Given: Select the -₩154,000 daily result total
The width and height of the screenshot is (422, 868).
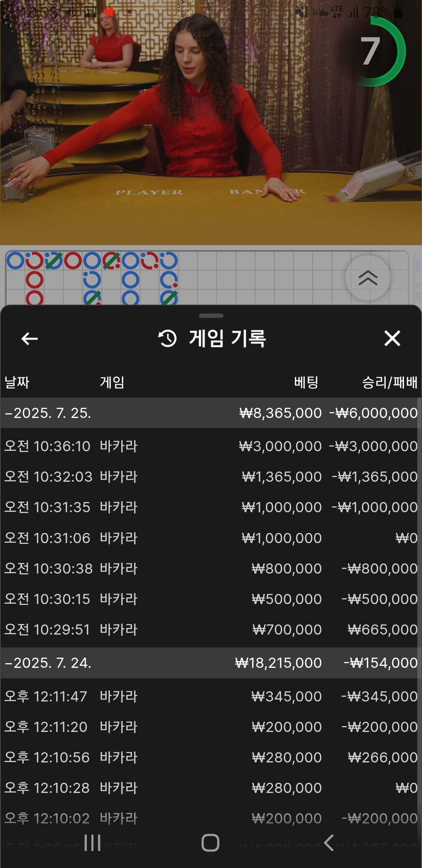Looking at the screenshot, I should tap(381, 663).
